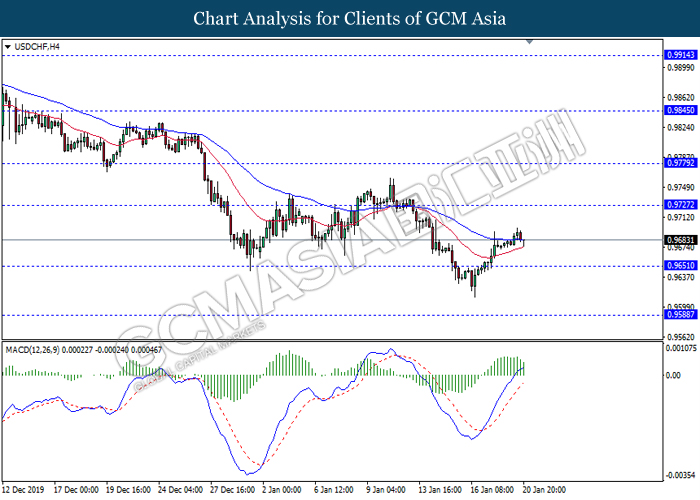Click the 0.97792 price level tag
This screenshot has width=700, height=500.
pos(679,162)
